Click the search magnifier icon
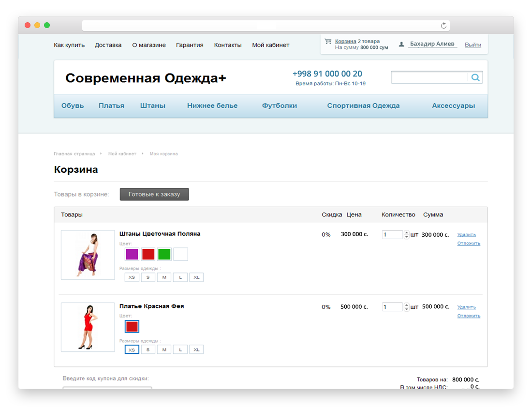532x409 pixels. click(475, 77)
